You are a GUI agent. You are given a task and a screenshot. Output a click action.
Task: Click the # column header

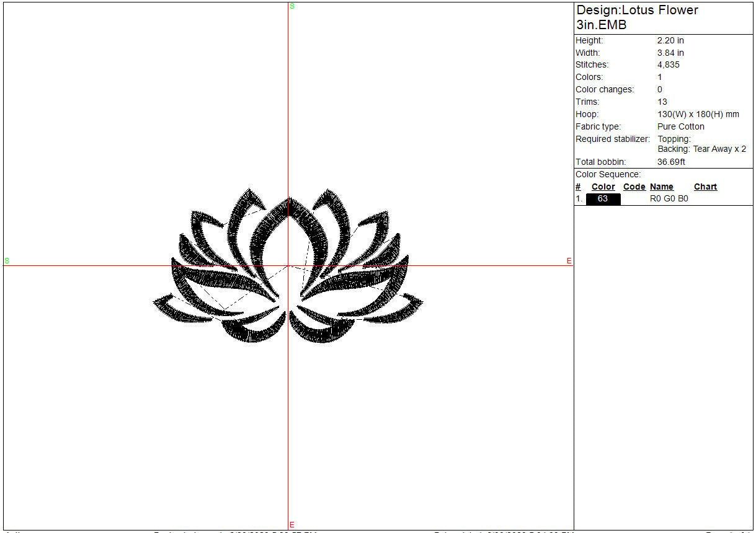(578, 187)
